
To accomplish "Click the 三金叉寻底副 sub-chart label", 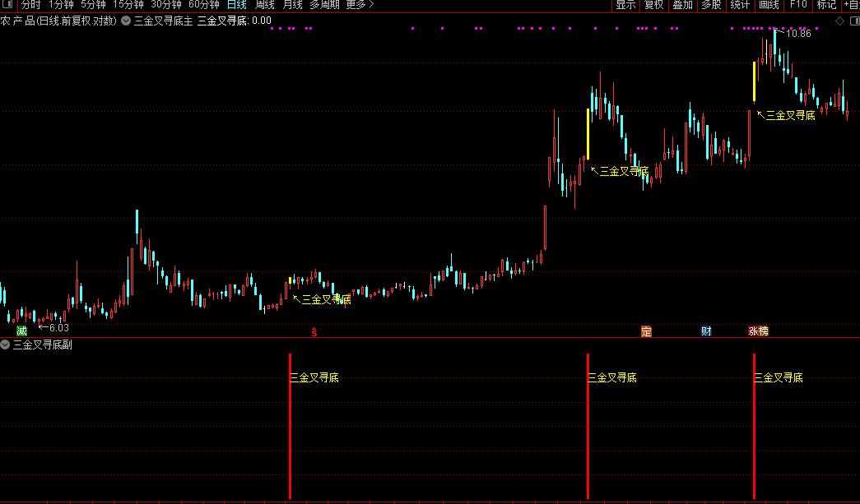I will point(42,344).
